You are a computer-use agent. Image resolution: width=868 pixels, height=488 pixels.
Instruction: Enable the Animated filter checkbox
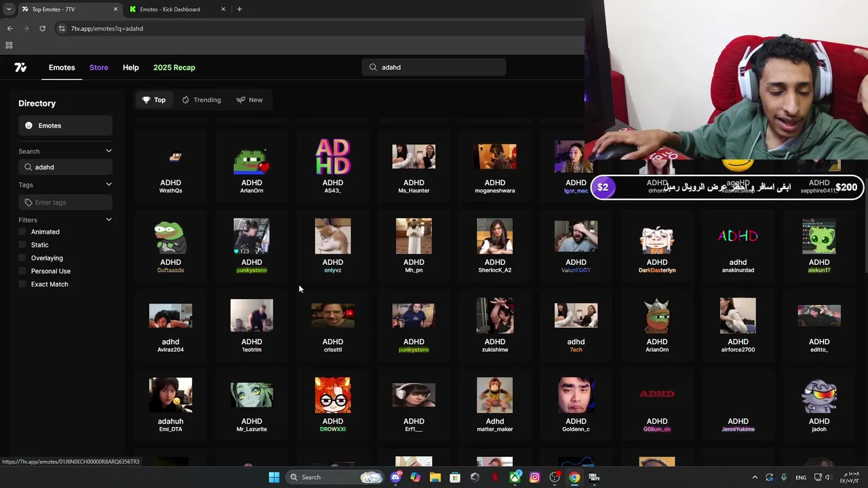point(22,232)
